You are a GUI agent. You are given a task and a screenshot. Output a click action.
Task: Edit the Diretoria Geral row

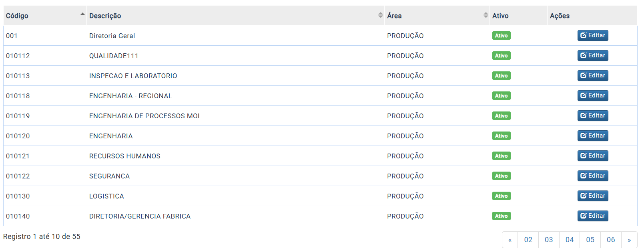593,35
